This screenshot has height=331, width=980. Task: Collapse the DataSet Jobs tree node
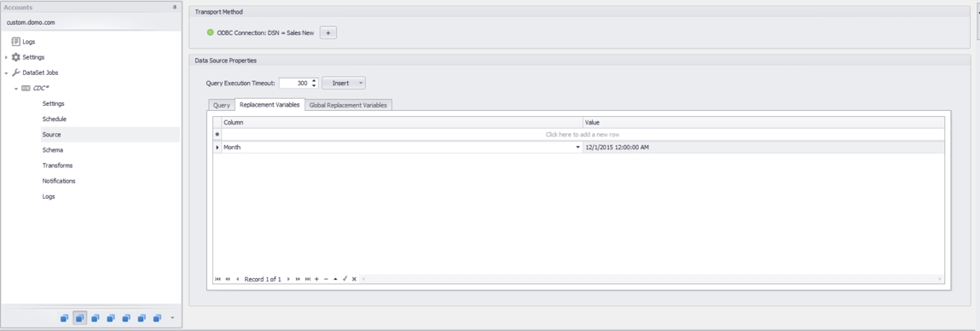6,73
